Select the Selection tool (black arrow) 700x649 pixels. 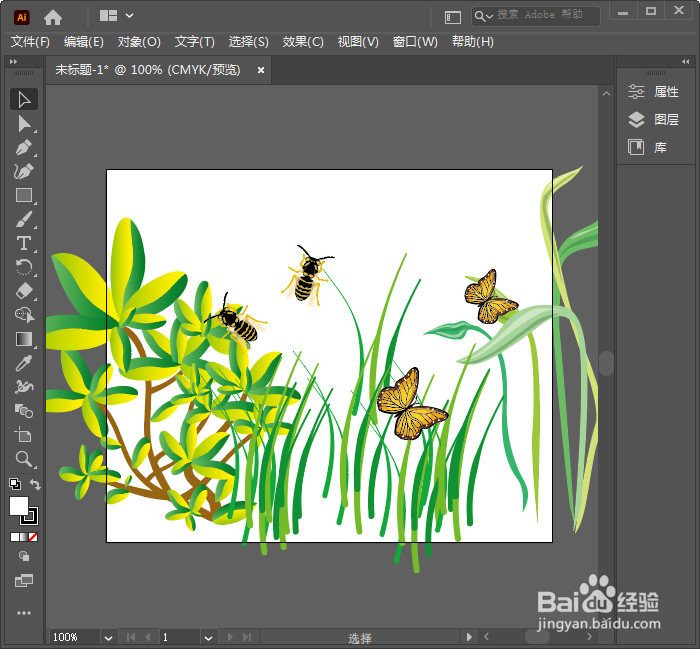(24, 99)
